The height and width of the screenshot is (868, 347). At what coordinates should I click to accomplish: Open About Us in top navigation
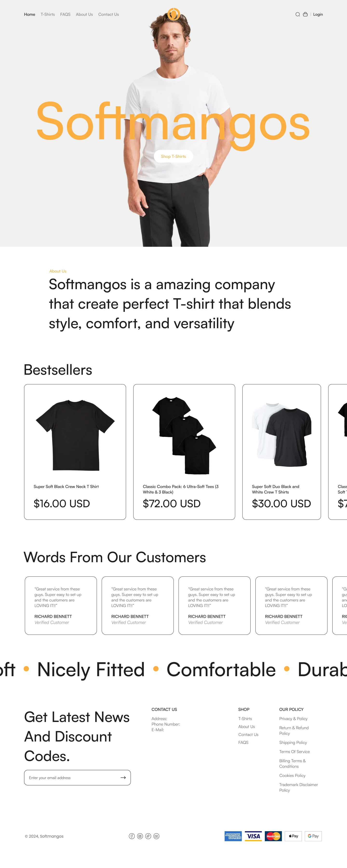tap(84, 14)
